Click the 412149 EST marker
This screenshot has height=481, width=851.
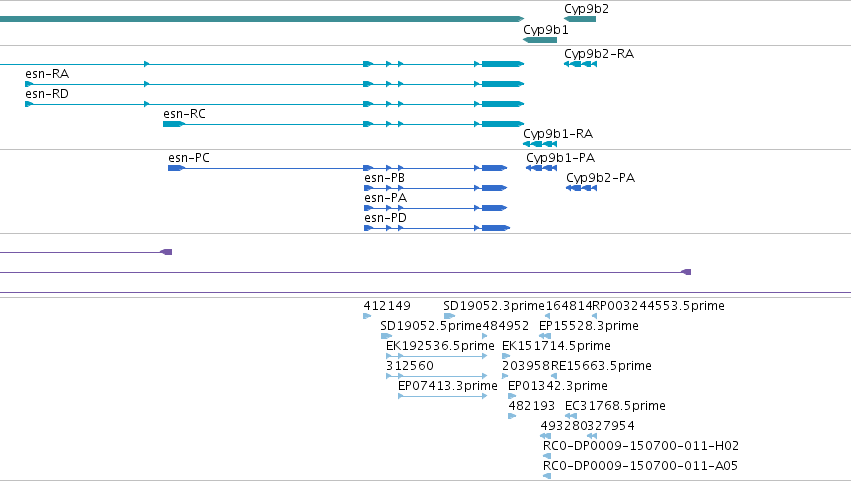[x=367, y=316]
